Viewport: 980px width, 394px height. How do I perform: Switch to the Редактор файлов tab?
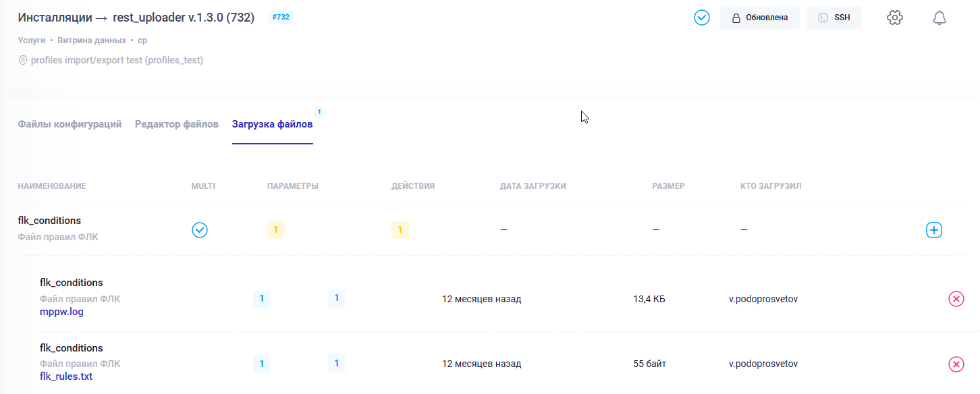coord(177,124)
